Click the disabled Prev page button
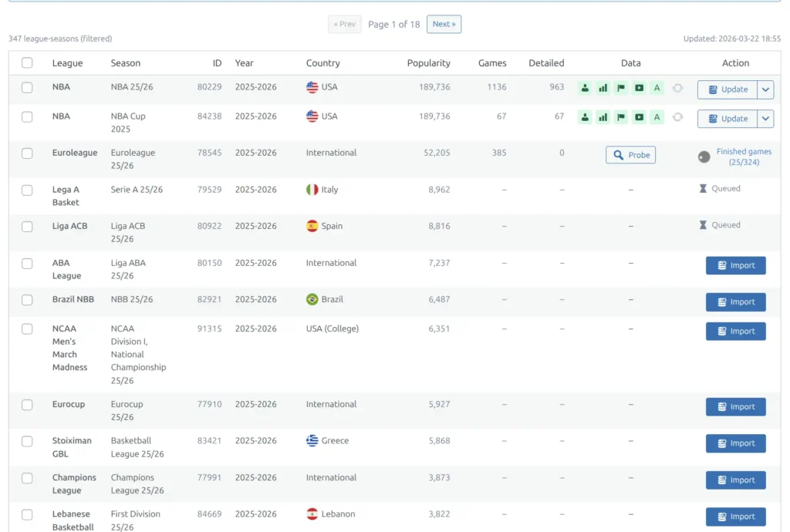Viewport: 790px width, 532px height. (x=345, y=24)
